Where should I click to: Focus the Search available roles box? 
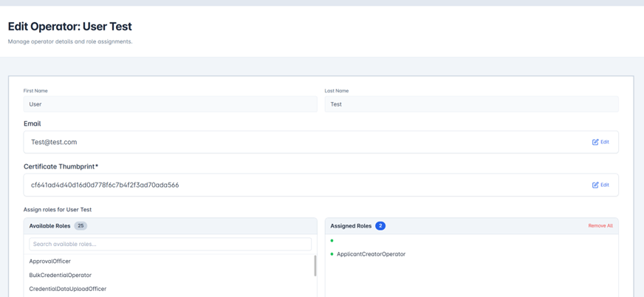point(170,244)
